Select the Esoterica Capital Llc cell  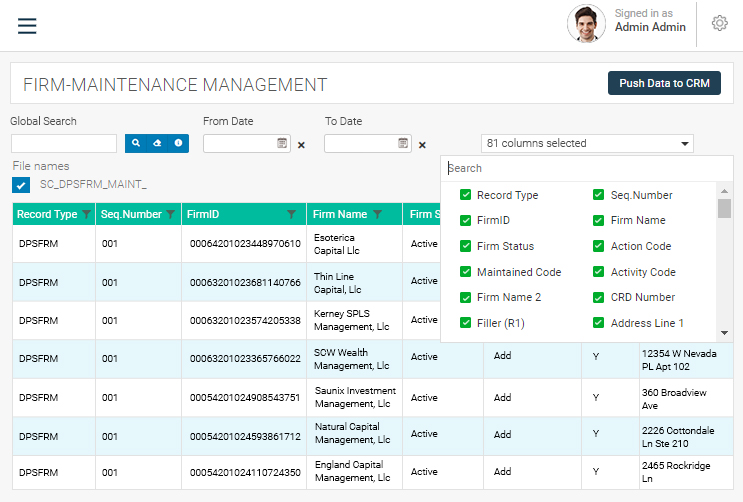pos(354,244)
